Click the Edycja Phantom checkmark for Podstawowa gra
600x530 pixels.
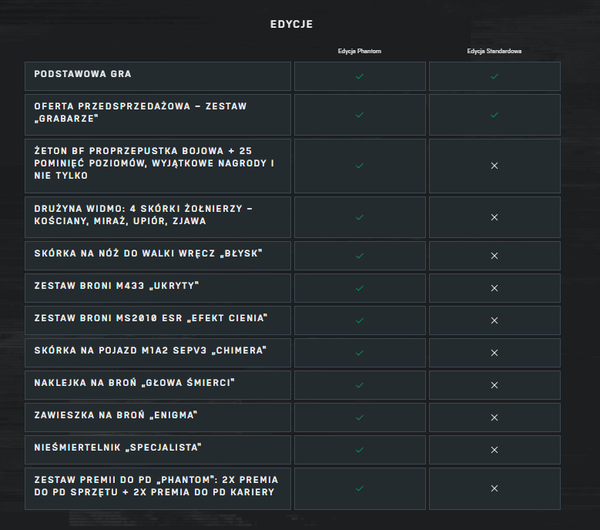(359, 77)
